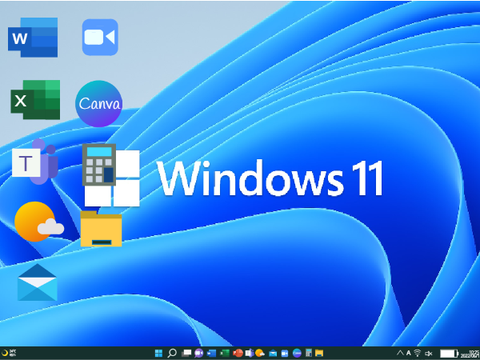The image size is (480, 360).
Task: Click the IME 'A' input indicator
Action: [409, 353]
